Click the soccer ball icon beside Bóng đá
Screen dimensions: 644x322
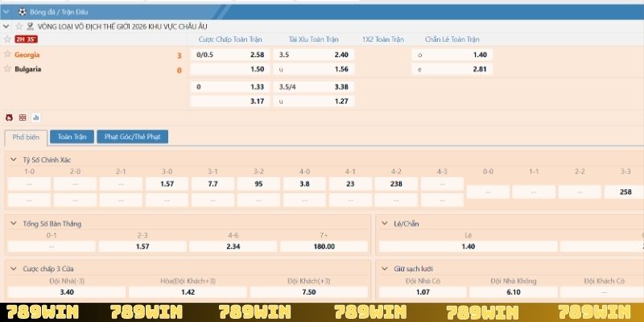pos(22,12)
